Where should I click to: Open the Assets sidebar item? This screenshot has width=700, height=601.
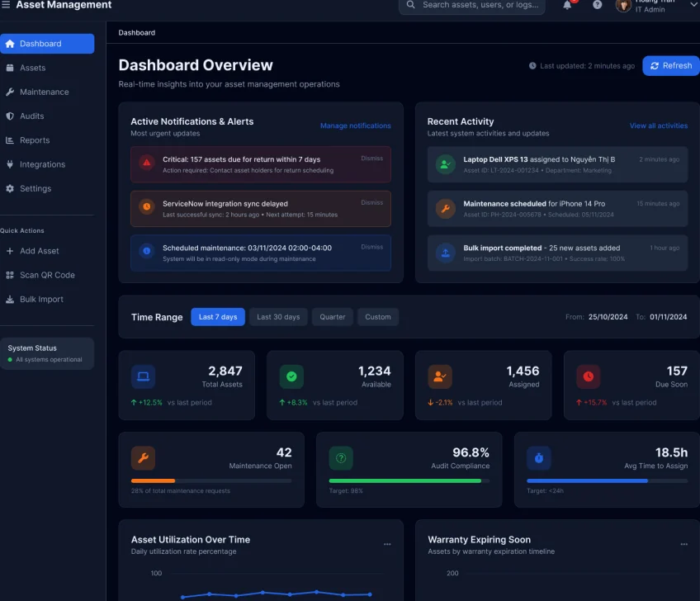47,68
